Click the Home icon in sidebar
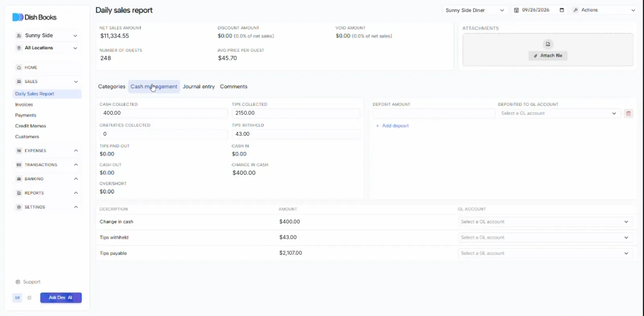This screenshot has height=316, width=644. point(19,68)
